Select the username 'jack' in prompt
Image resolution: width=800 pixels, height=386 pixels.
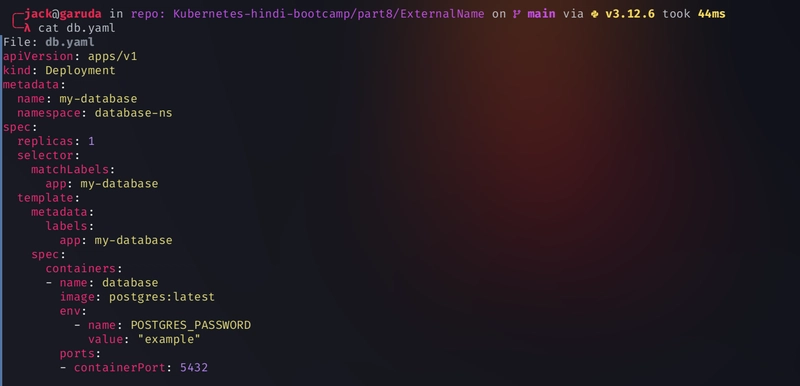coord(38,14)
